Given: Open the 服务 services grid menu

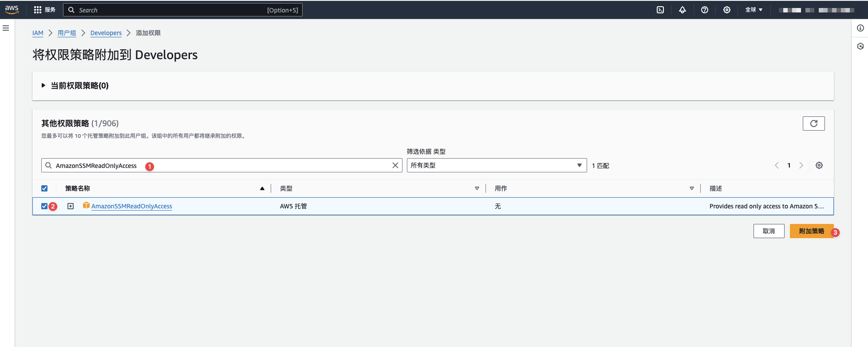Looking at the screenshot, I should (x=45, y=10).
